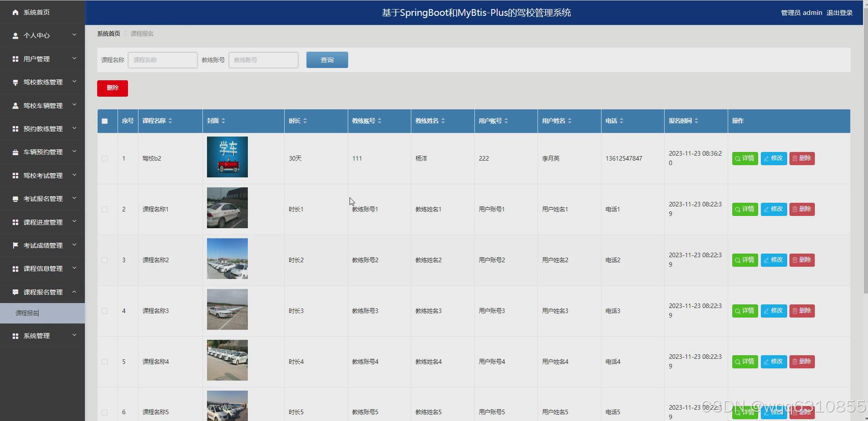Click the user icon beside 驾校车辆管理

tap(15, 106)
